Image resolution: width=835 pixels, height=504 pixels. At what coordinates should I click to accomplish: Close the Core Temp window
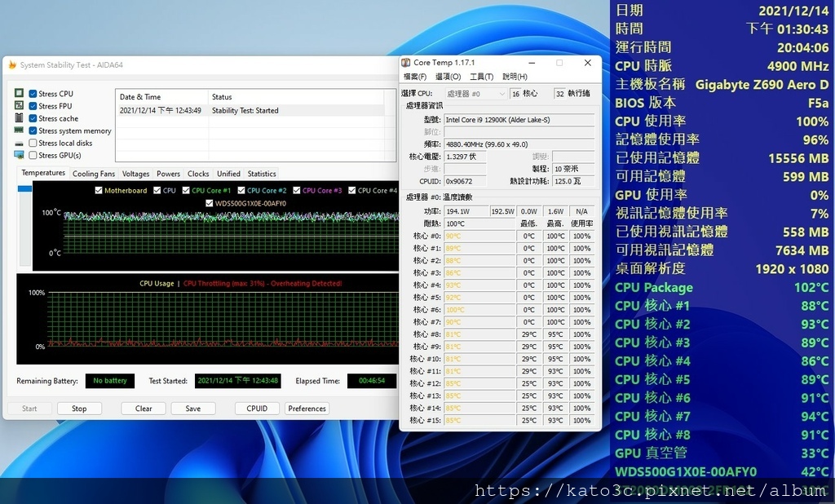coord(587,63)
